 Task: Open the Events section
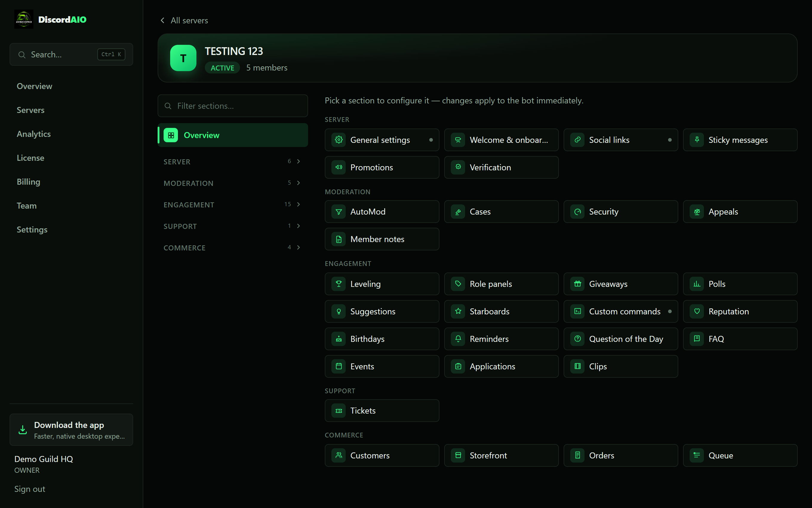tap(382, 367)
